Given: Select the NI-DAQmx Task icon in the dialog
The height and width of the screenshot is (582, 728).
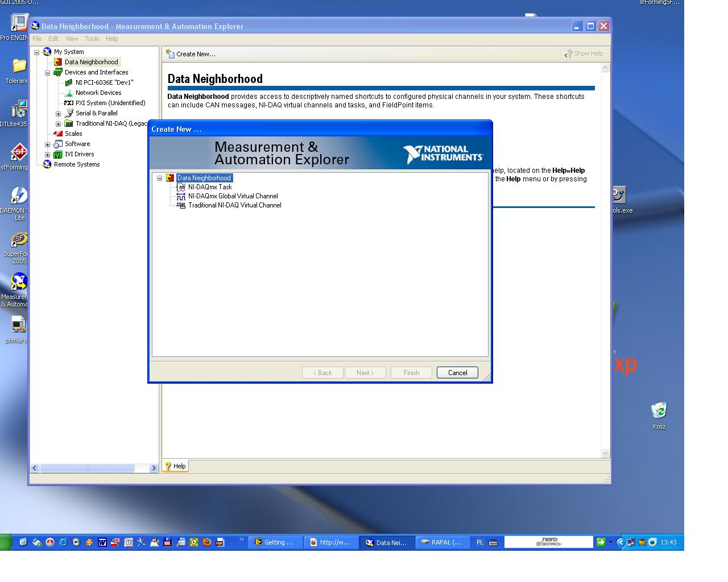Looking at the screenshot, I should click(x=181, y=187).
